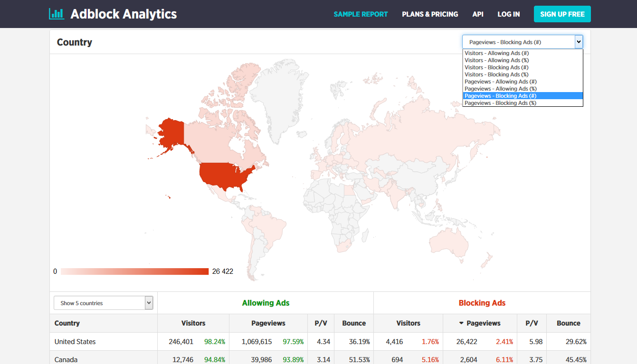
Task: Click the API navigation item
Action: (478, 14)
